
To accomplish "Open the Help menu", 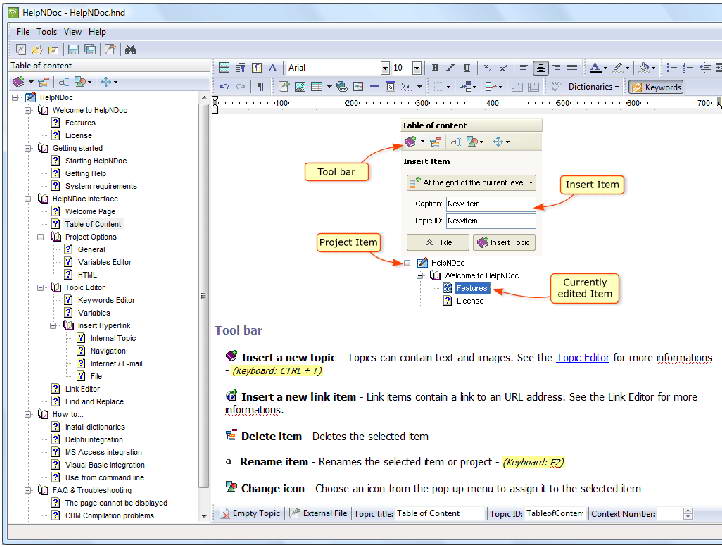I will (97, 32).
